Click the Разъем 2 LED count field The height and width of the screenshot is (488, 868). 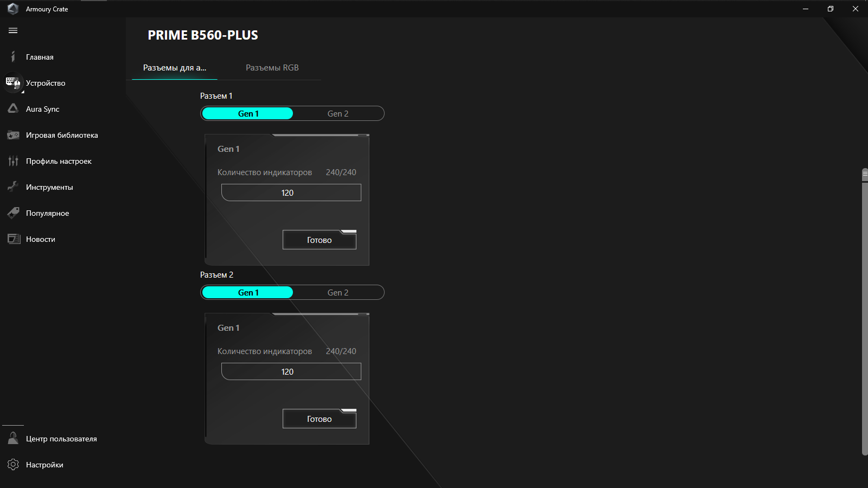(x=291, y=371)
